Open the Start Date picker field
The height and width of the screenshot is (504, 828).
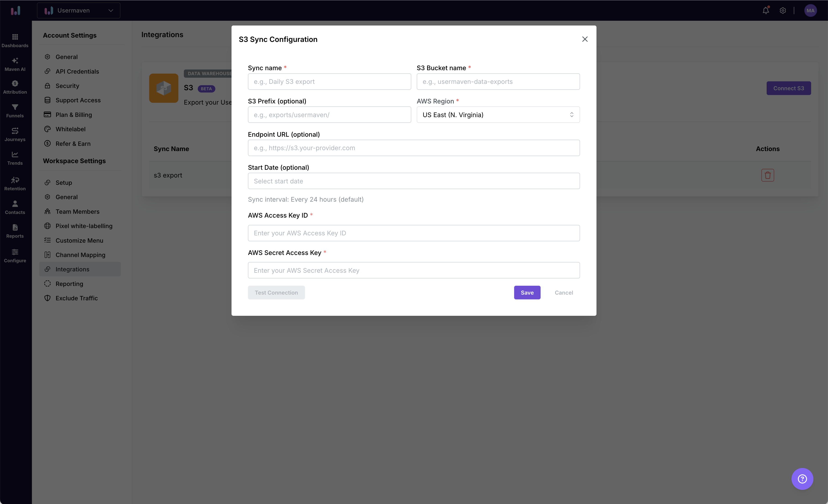(x=414, y=181)
